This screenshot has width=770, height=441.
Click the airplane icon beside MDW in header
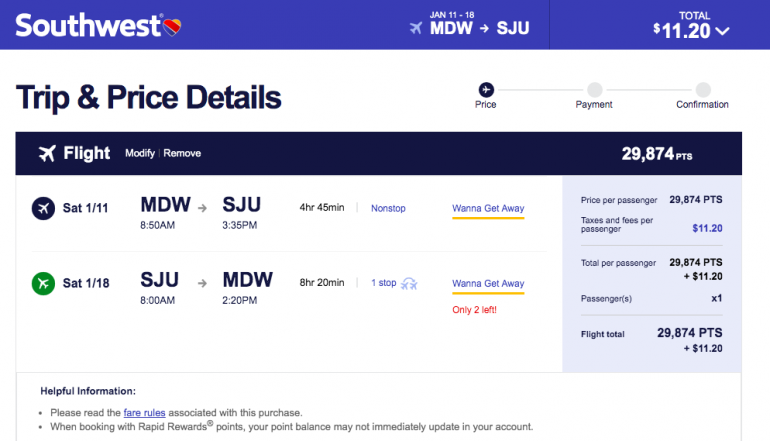click(x=416, y=28)
